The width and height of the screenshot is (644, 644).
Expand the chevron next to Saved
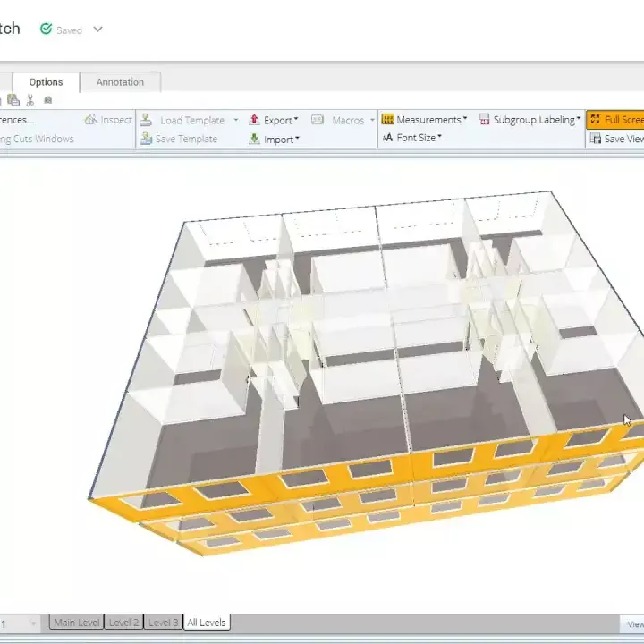coord(97,30)
